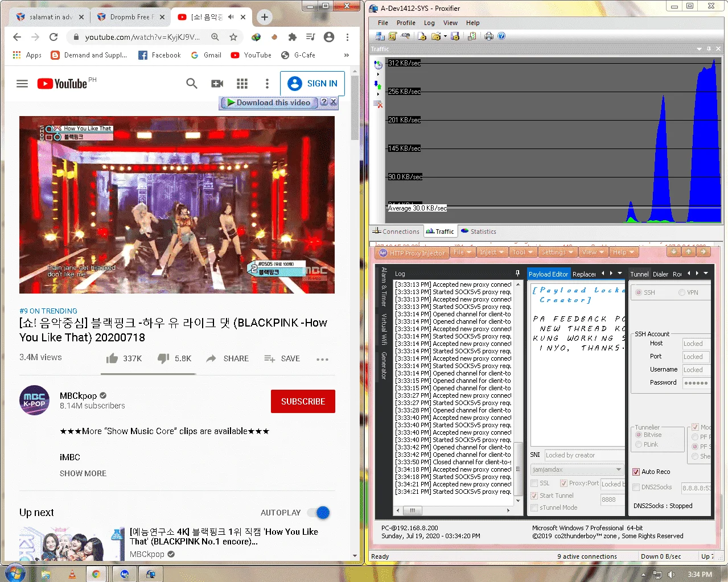Like the video with thumbs-up icon
The height and width of the screenshot is (582, 728).
[112, 358]
